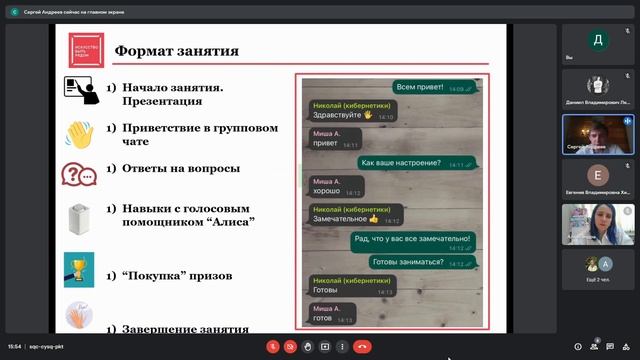Open the tile showing 2 more participants
This screenshot has width=640, height=360.
click(x=598, y=269)
